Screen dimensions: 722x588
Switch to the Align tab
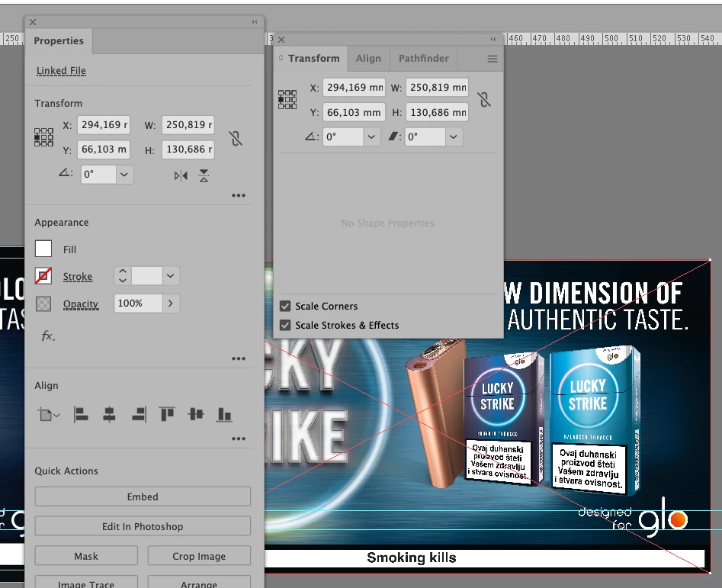click(x=368, y=59)
